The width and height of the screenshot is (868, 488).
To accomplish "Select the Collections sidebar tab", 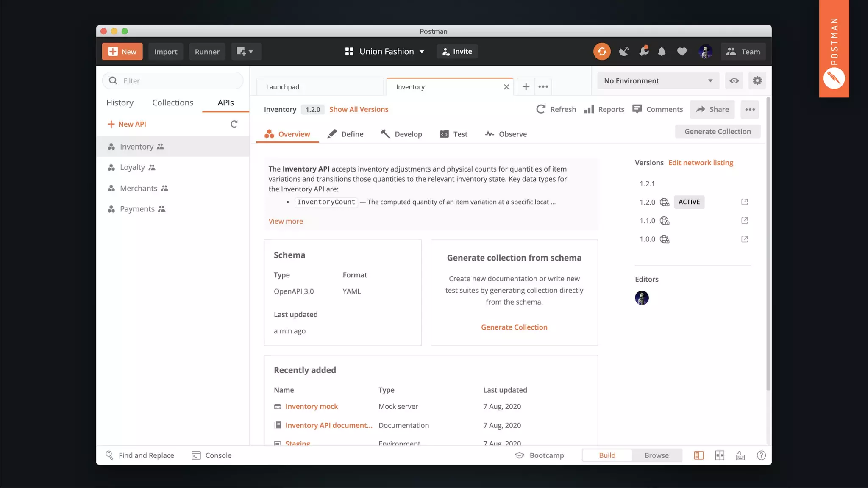I will [x=172, y=103].
